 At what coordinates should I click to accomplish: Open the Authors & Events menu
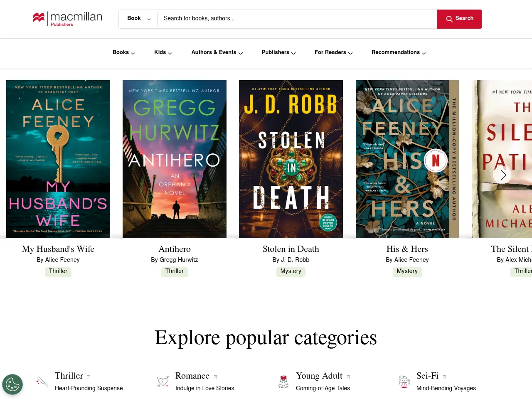(x=217, y=53)
